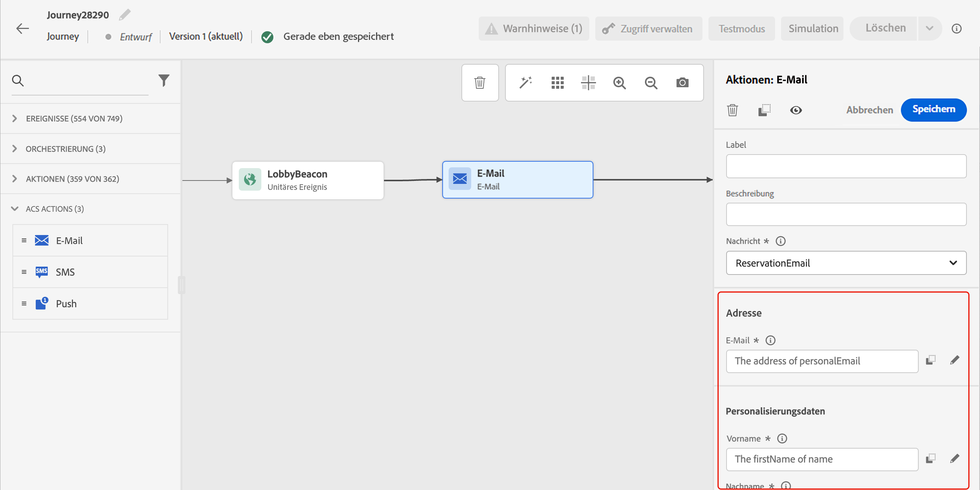Click the Speichern button
The width and height of the screenshot is (980, 490).
click(933, 109)
